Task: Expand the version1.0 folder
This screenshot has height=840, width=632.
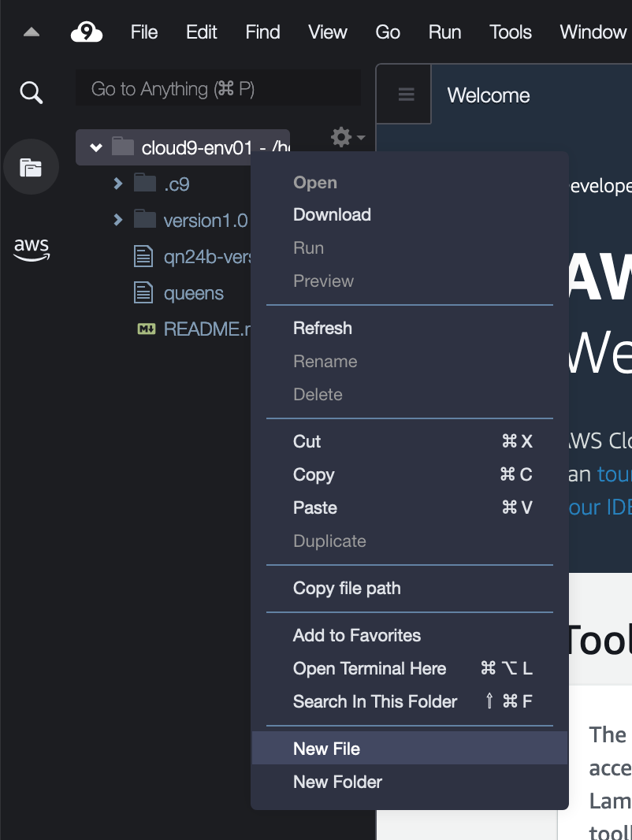Action: tap(118, 220)
